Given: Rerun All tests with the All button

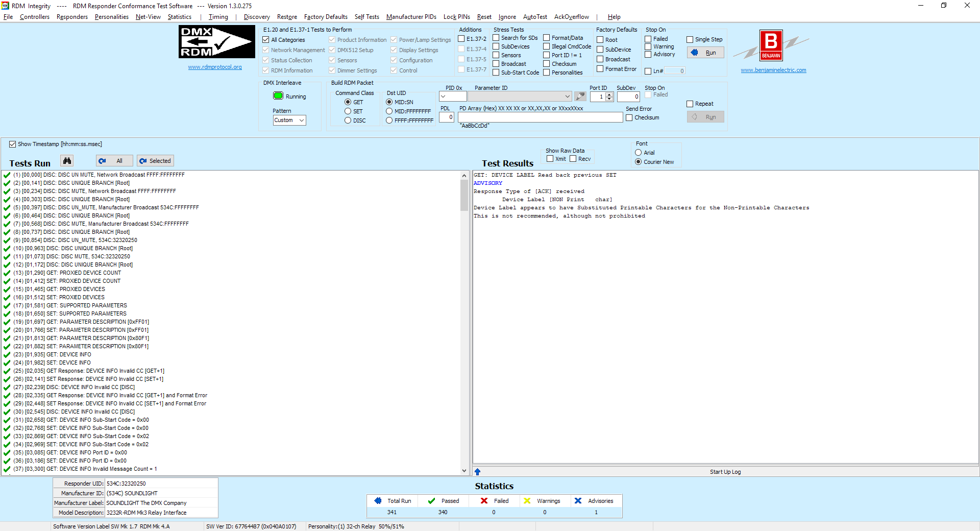Looking at the screenshot, I should [x=114, y=161].
